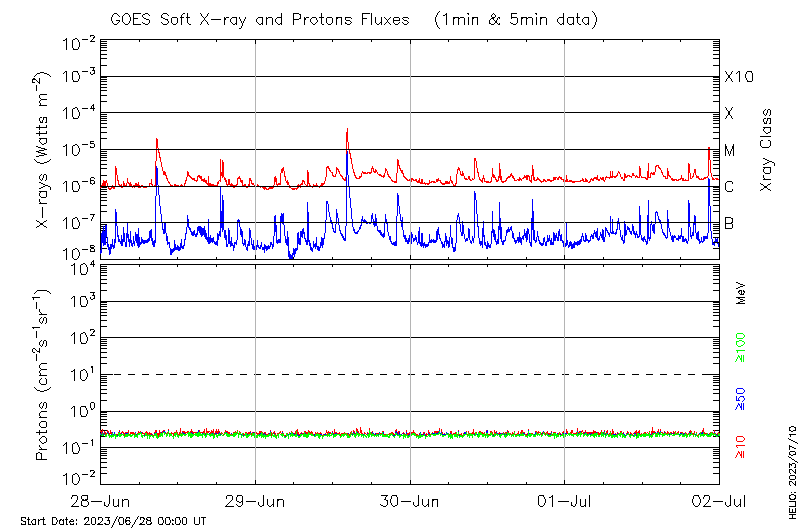Click the 02-Jul date tick label
800x530 pixels.
(718, 499)
